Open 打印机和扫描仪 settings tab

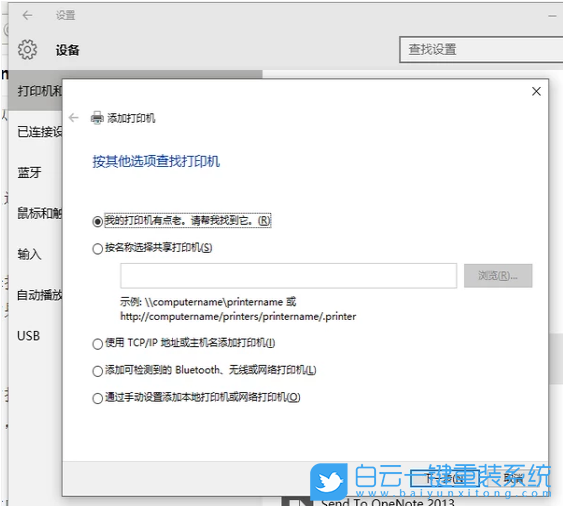coord(35,91)
